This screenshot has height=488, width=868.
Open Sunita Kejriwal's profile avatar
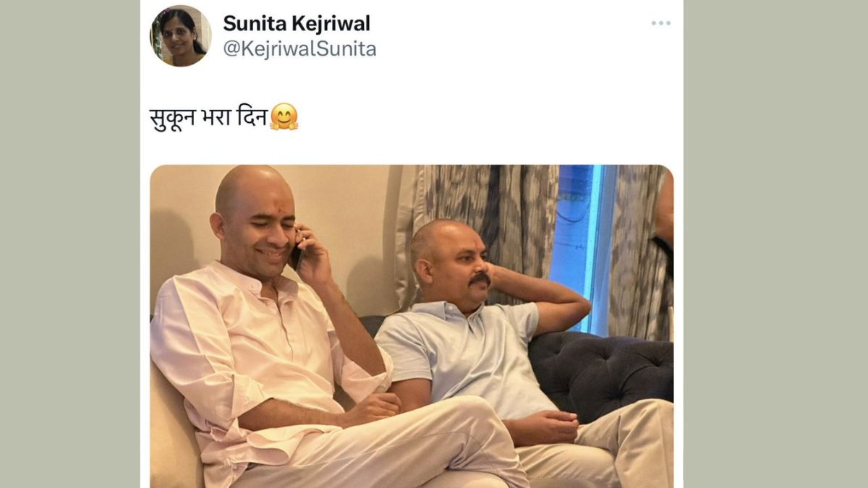point(181,35)
